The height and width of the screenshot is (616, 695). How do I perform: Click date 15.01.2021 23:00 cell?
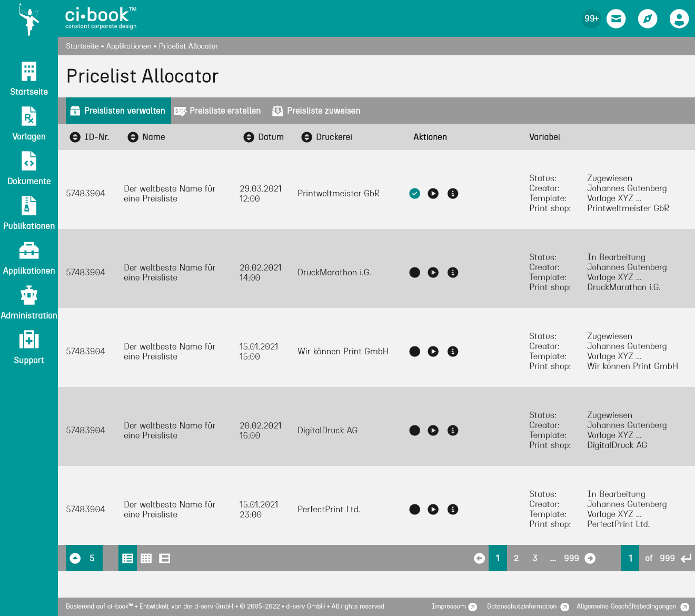259,509
